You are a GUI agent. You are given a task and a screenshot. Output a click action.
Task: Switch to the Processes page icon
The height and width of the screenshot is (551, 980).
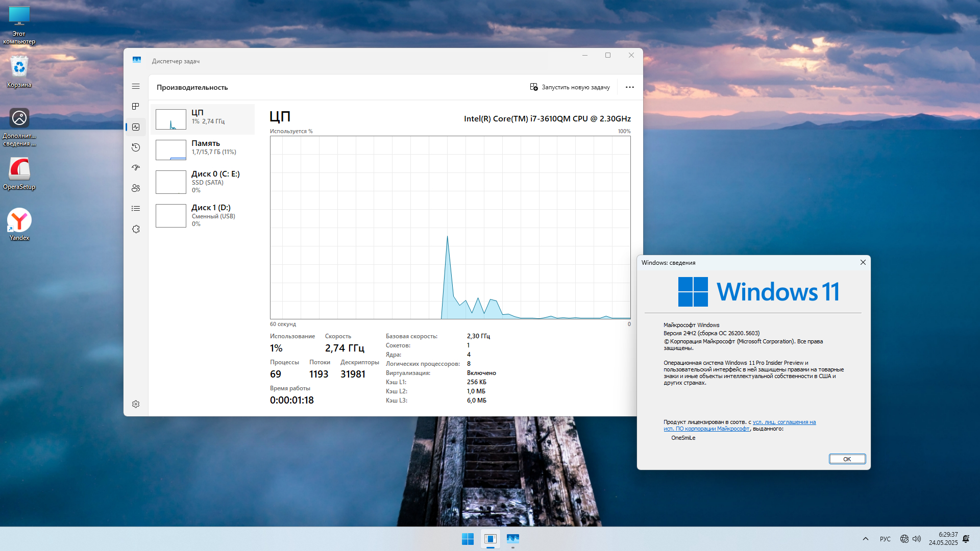(x=136, y=107)
